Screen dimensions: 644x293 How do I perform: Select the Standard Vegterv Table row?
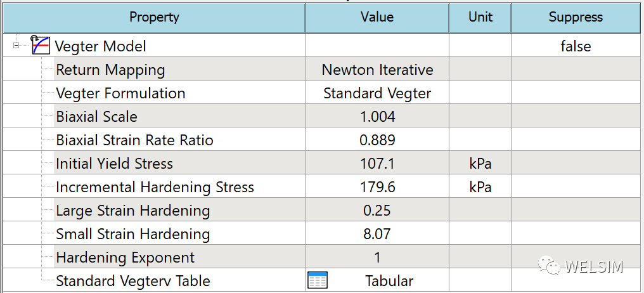pos(322,281)
